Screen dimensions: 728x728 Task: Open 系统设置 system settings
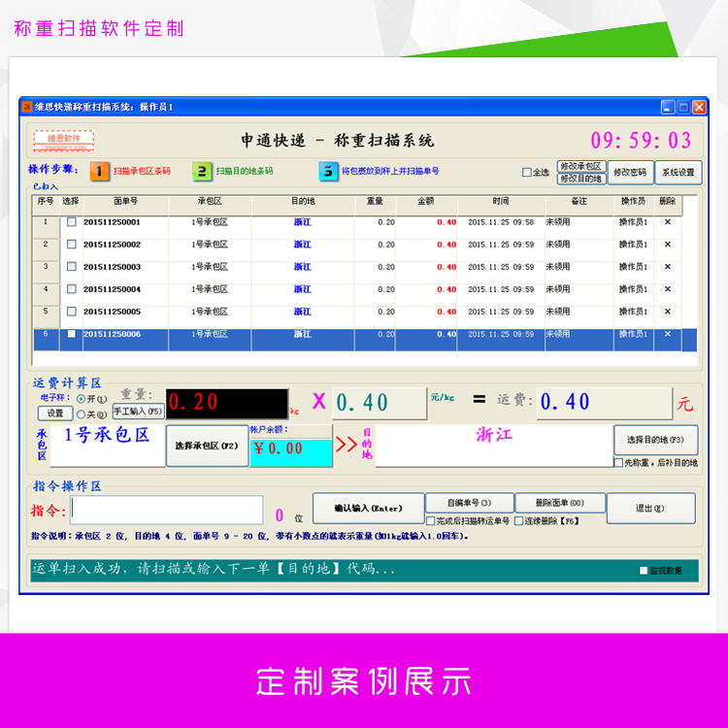(678, 172)
